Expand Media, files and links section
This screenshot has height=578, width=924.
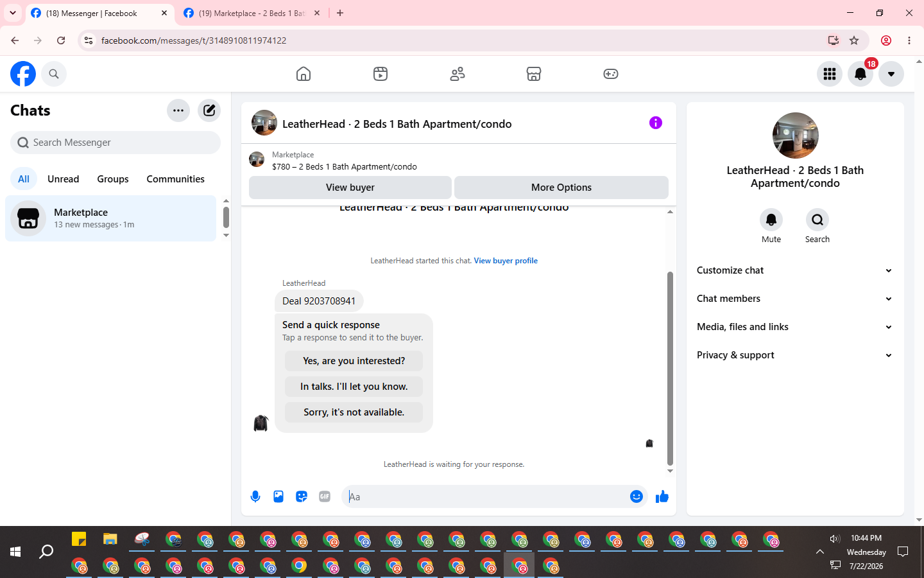(x=795, y=327)
